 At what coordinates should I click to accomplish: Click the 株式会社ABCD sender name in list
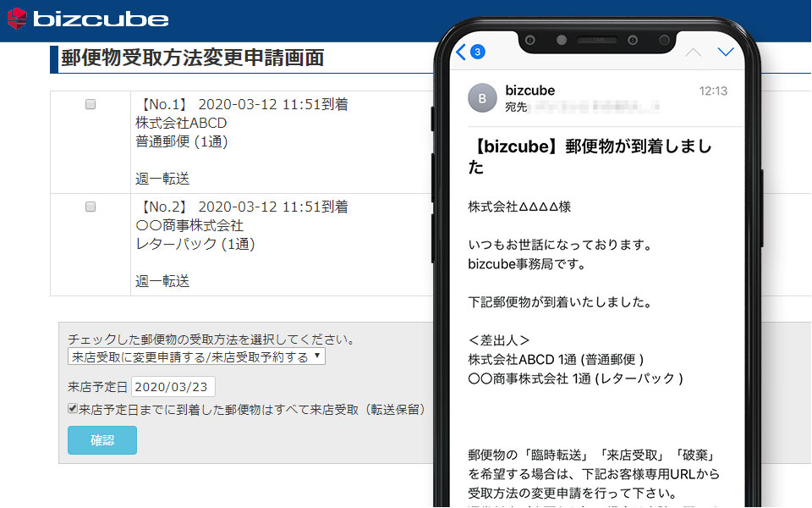coord(181,124)
